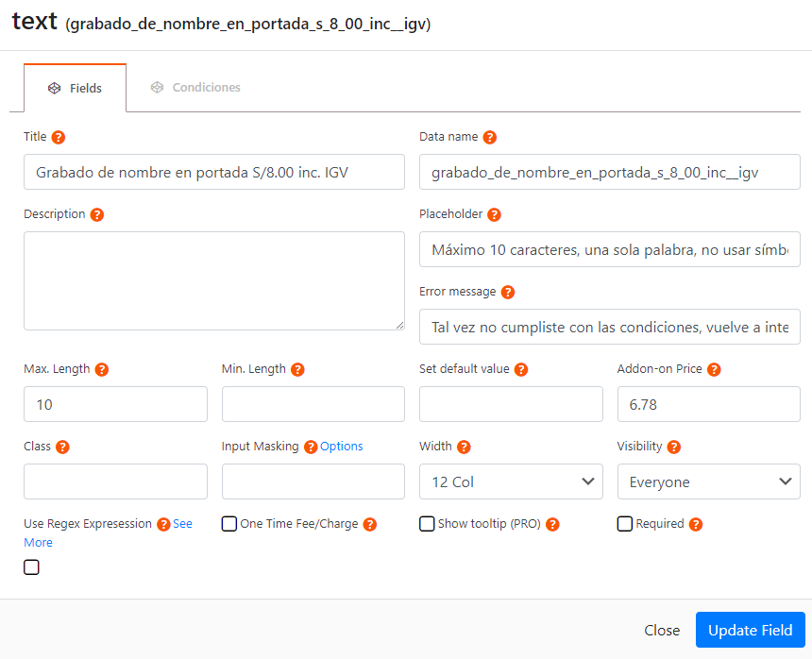This screenshot has height=659, width=812.
Task: Enable the One Time Fee/Charge checkbox
Action: (x=228, y=524)
